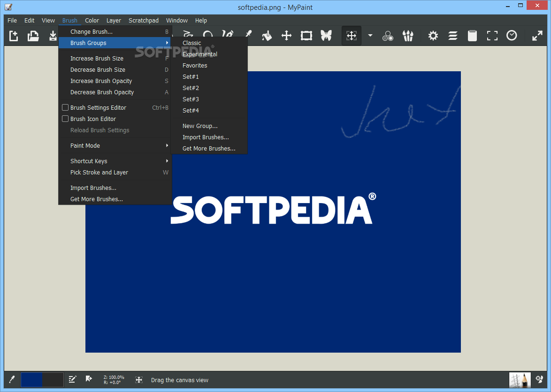Open brush settings gear icon
Screen dimensions: 551x392
[x=433, y=36]
